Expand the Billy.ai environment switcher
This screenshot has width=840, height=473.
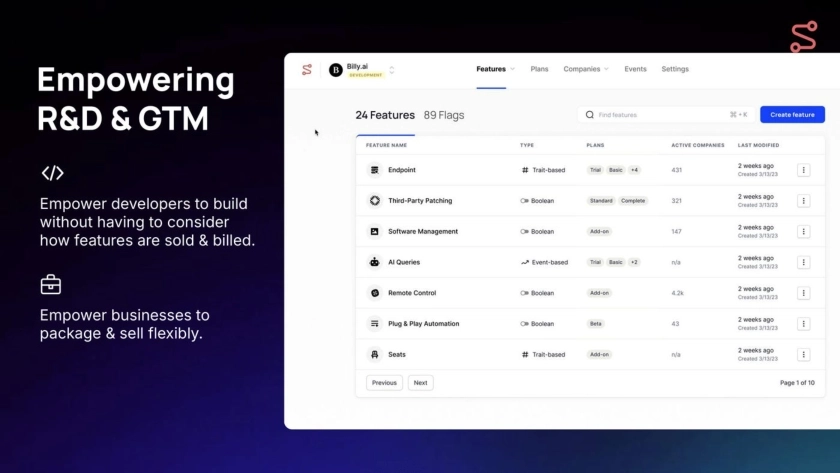(x=392, y=70)
